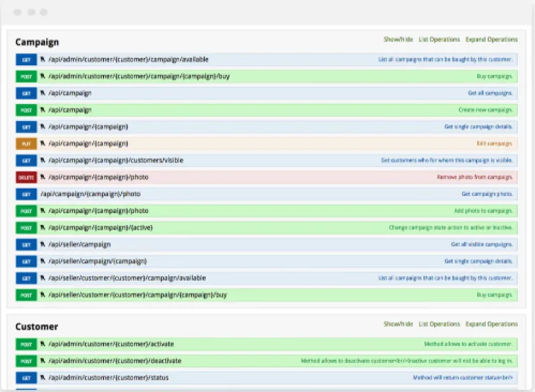Open the /api/seller/customer/{customer}/campaign/available path
This screenshot has height=392, width=535.
(x=127, y=278)
